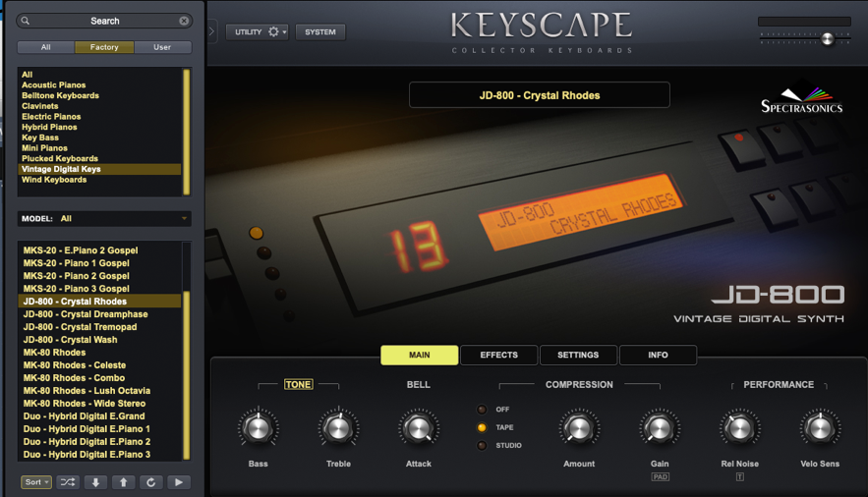
Task: Click the shuffle patches icon
Action: point(68,482)
